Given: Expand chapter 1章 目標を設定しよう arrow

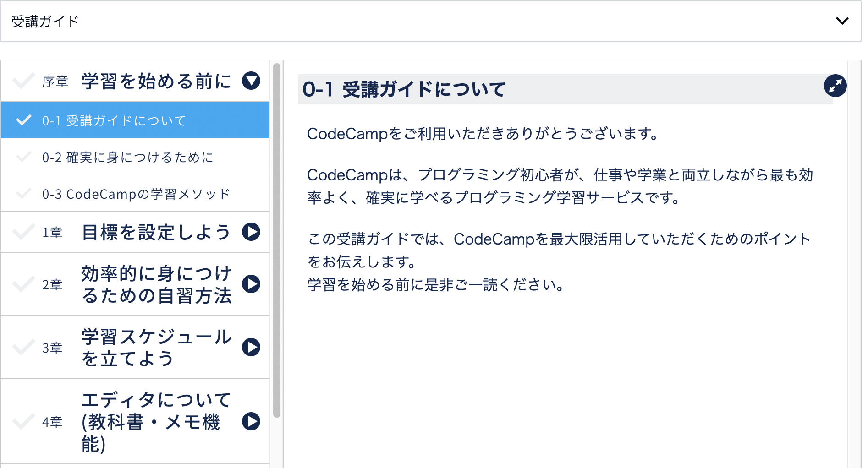Looking at the screenshot, I should click(251, 232).
